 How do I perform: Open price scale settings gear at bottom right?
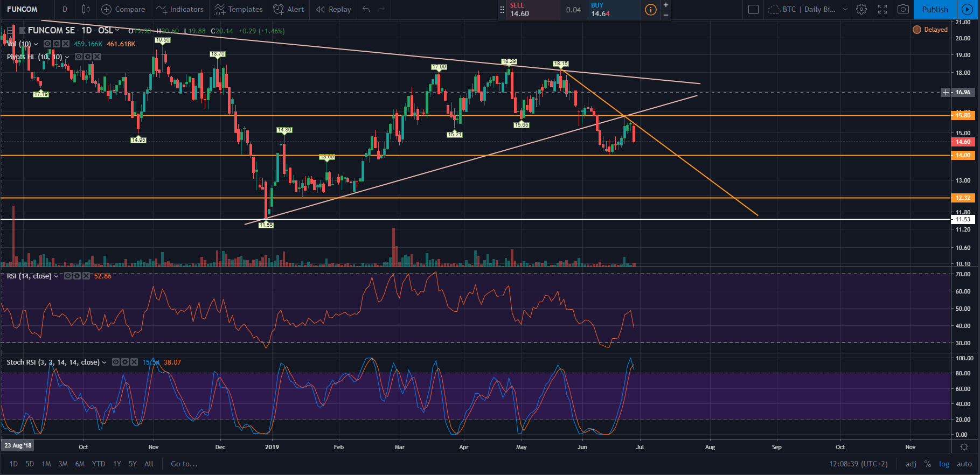click(x=964, y=446)
